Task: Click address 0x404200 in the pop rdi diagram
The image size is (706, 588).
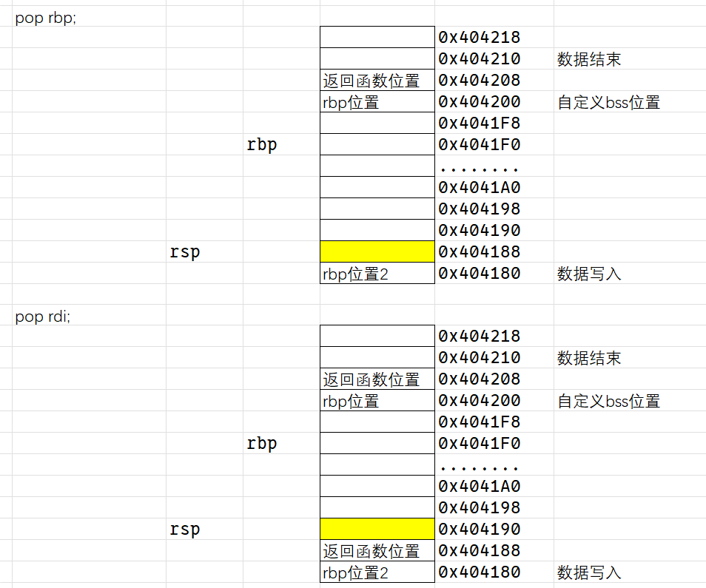Action: coord(479,400)
